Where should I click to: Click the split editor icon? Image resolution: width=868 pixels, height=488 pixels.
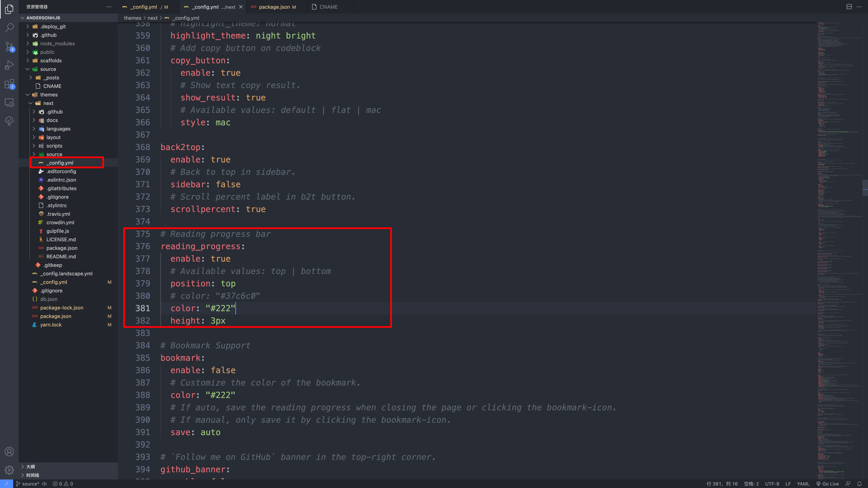coord(849,7)
